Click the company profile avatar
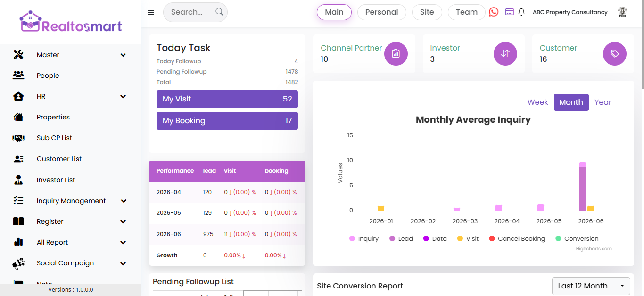Viewport: 644px width, 296px height. 622,12
